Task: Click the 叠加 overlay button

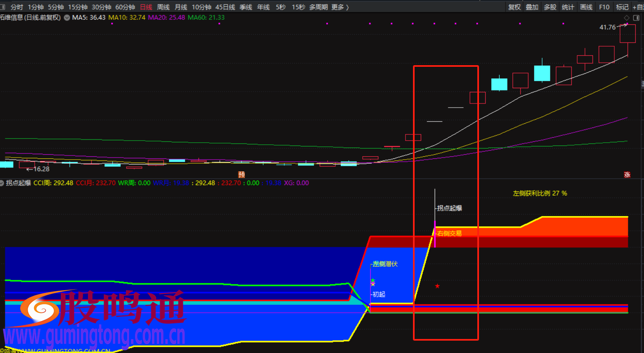Action: [532, 7]
